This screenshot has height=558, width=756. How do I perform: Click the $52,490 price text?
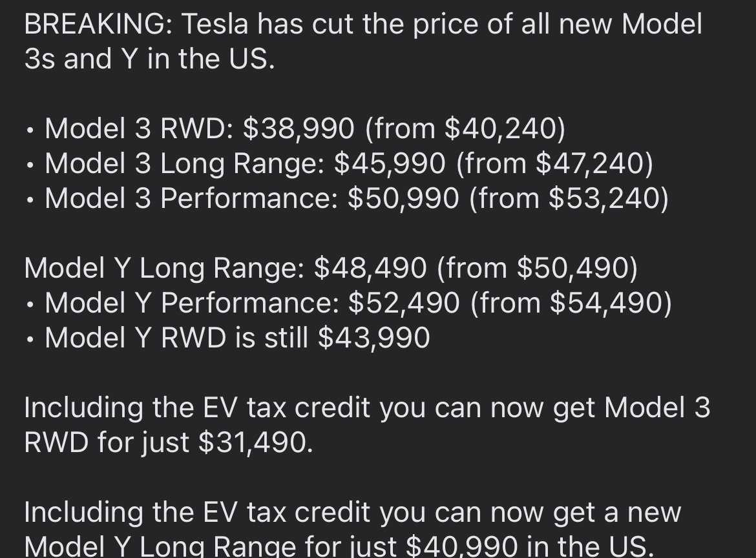coord(404,303)
